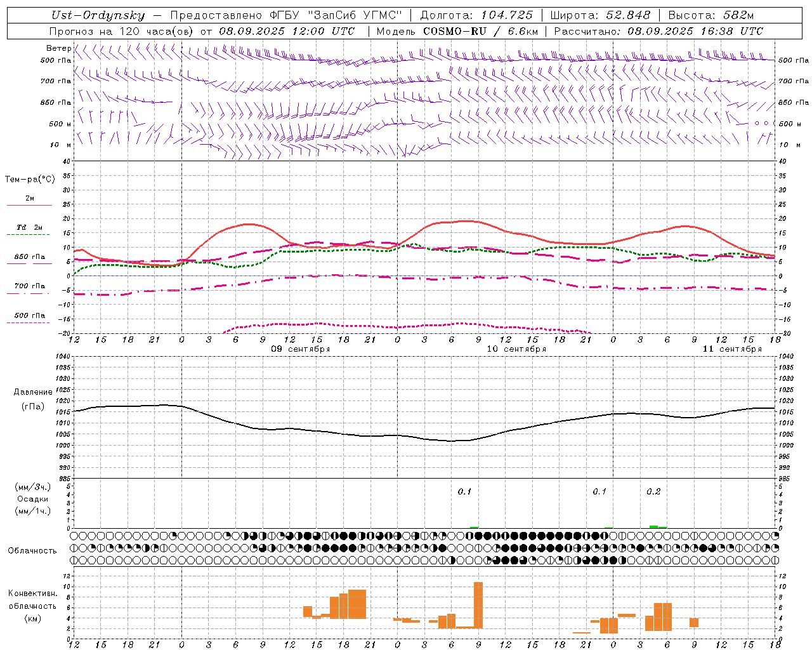Click the "Давление" pressure panel label
The image size is (812, 650).
tap(32, 392)
